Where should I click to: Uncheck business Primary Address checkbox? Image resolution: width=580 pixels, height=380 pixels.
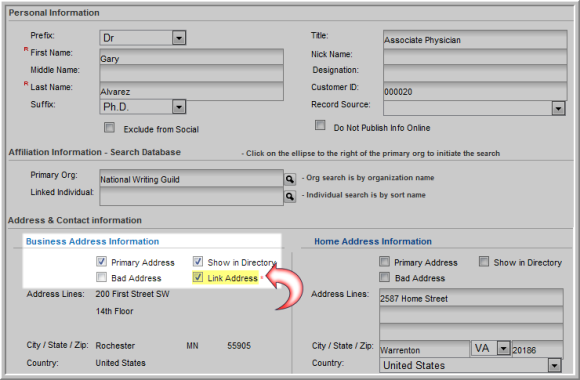click(x=101, y=261)
